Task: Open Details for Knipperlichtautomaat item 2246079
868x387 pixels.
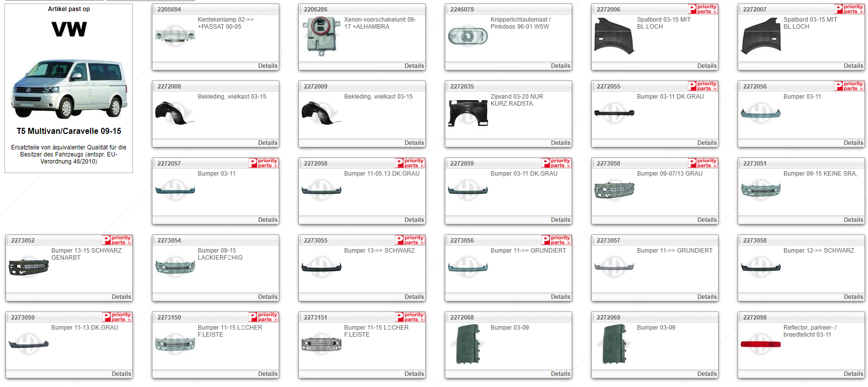Action: tap(560, 66)
